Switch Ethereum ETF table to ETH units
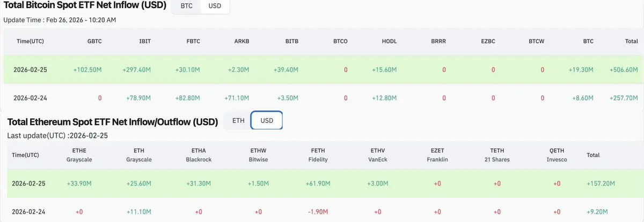 [238, 120]
